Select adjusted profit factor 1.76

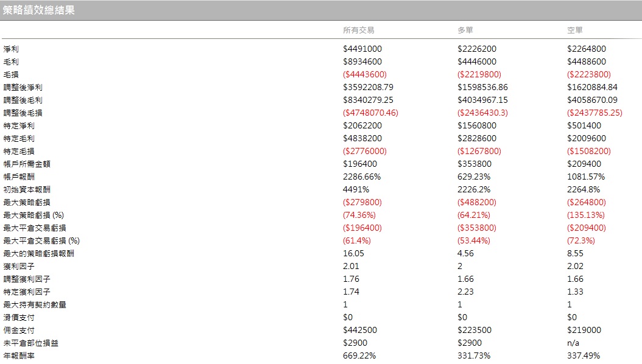coord(351,279)
